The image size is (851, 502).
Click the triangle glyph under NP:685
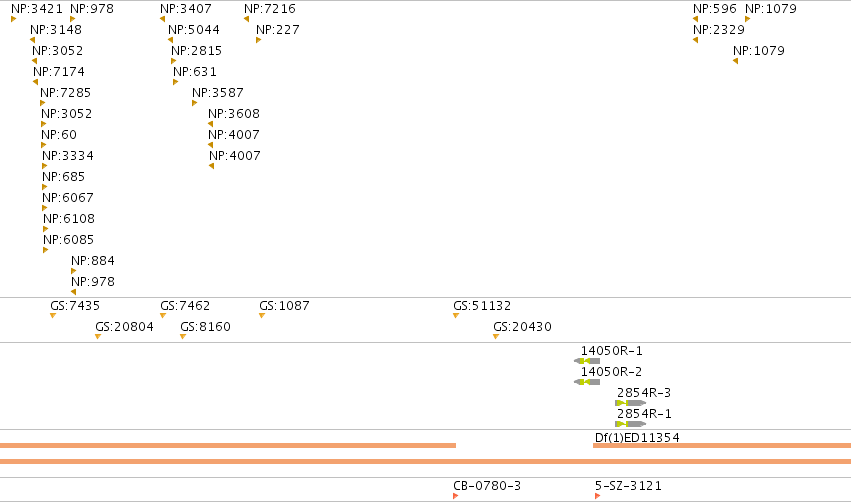tap(45, 187)
